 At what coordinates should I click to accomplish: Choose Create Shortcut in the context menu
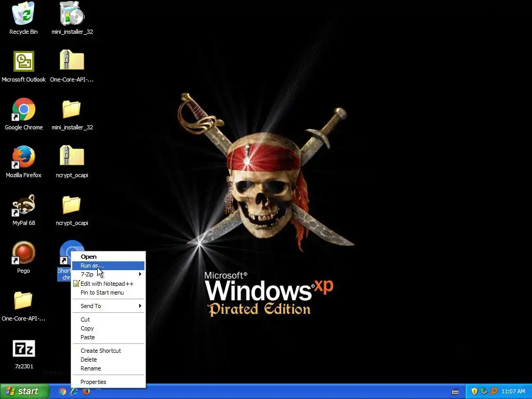point(108,351)
